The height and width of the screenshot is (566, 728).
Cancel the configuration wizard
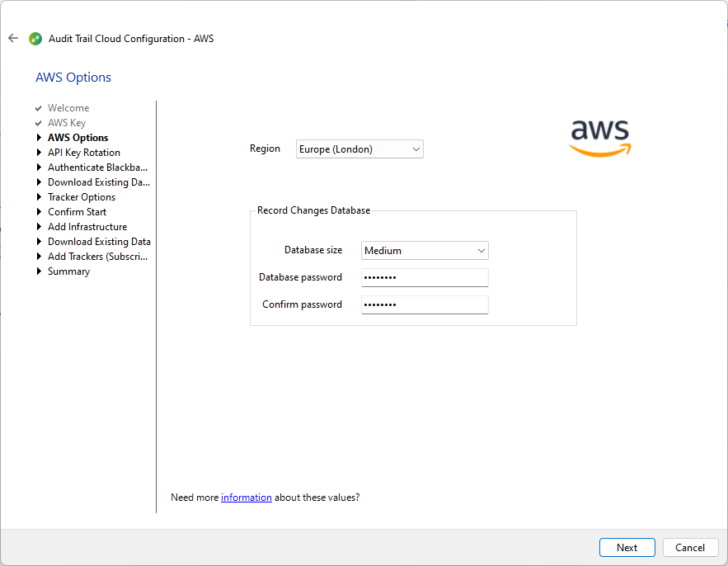[690, 547]
